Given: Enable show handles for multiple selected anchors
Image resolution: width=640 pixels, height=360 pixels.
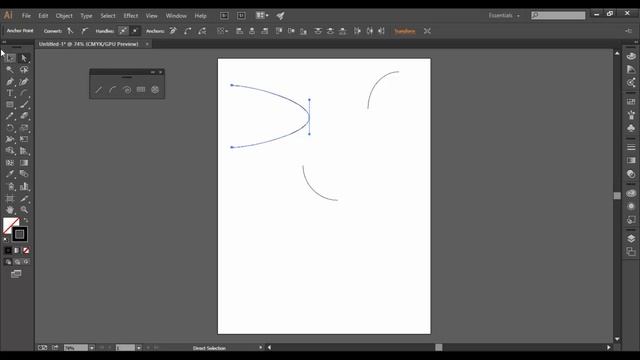Looking at the screenshot, I should (123, 31).
